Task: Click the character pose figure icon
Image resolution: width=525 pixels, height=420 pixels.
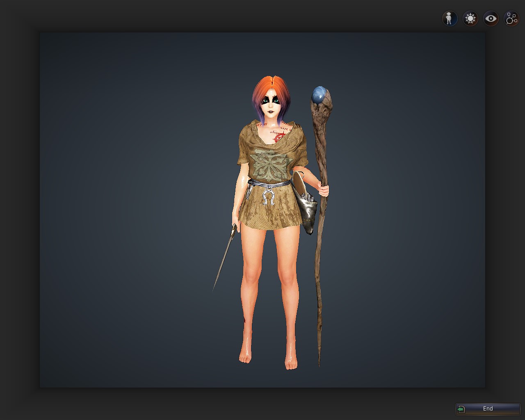Action: 450,18
